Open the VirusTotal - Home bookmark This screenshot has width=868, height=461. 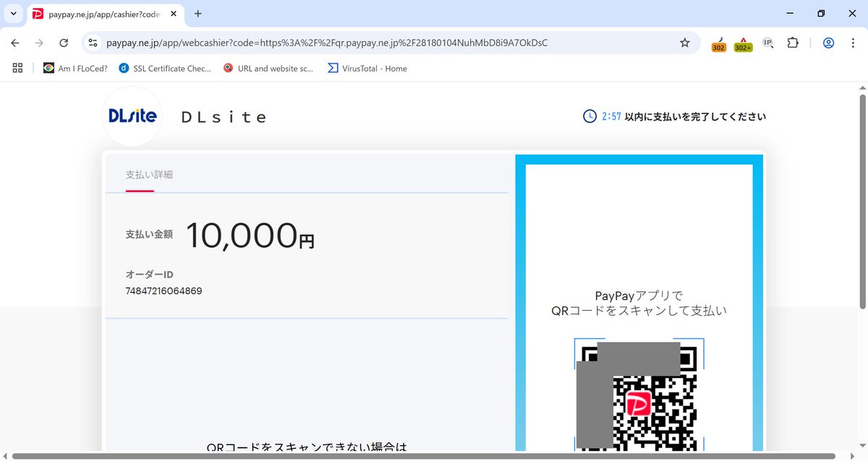367,68
